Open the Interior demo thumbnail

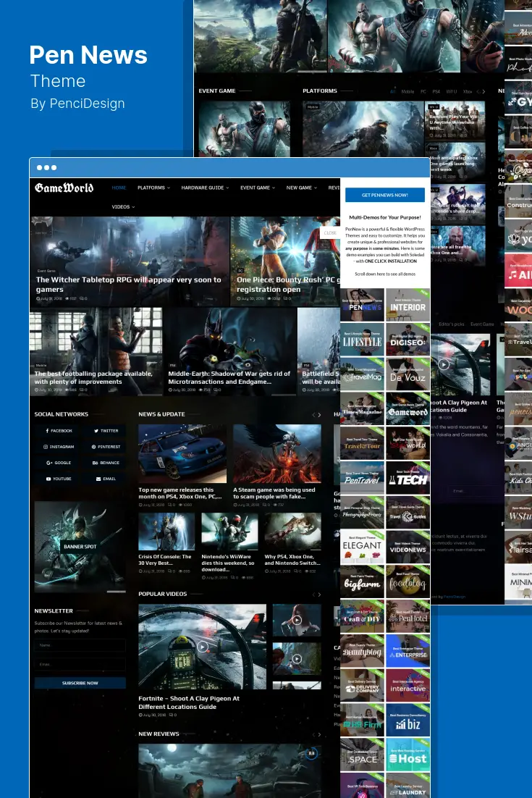point(408,305)
